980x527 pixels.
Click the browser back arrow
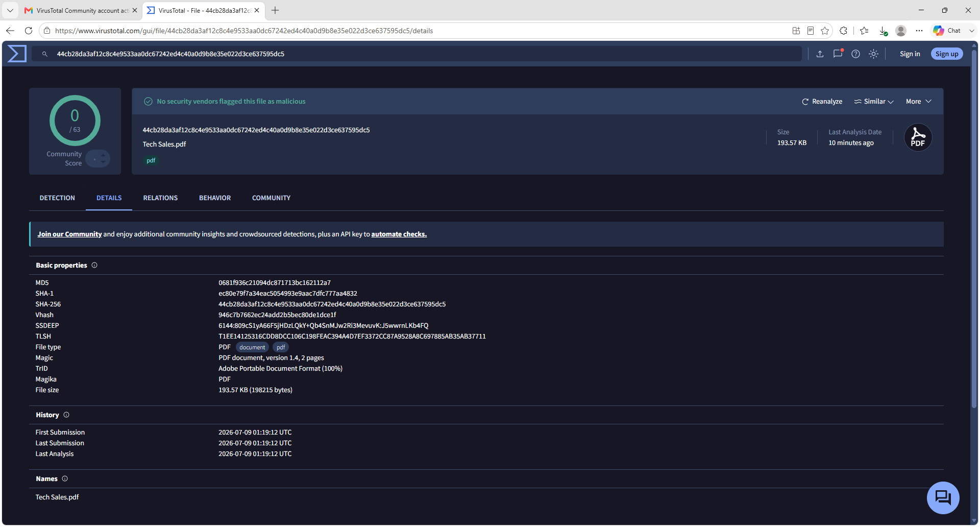(x=10, y=31)
